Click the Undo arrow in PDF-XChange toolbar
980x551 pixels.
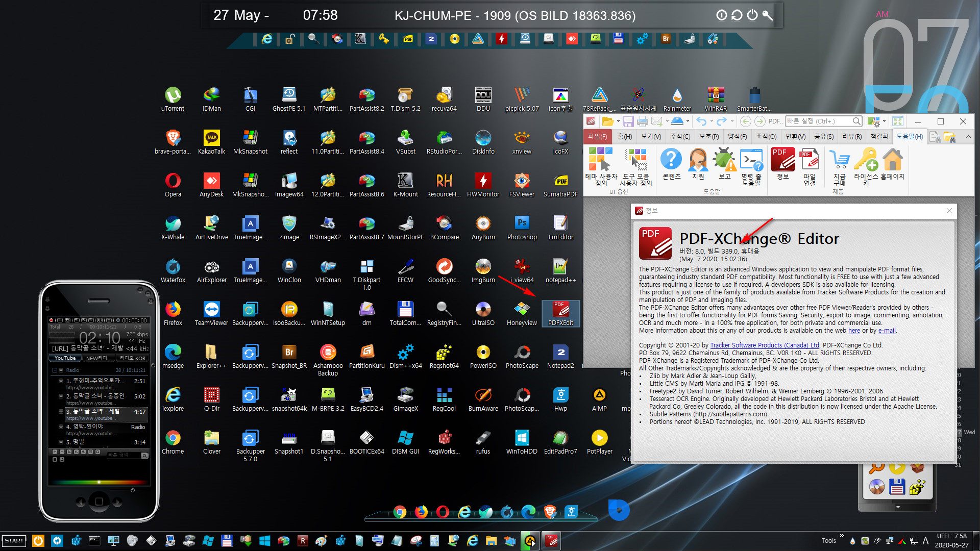tap(701, 121)
